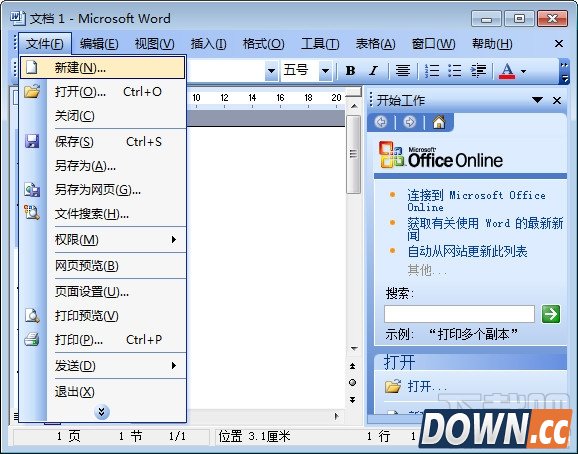The height and width of the screenshot is (454, 578).
Task: Expand the File menu with bottom chevrons
Action: coord(102,412)
